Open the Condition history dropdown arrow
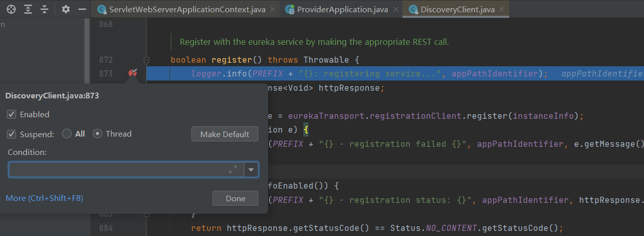This screenshot has width=644, height=236. [251, 170]
